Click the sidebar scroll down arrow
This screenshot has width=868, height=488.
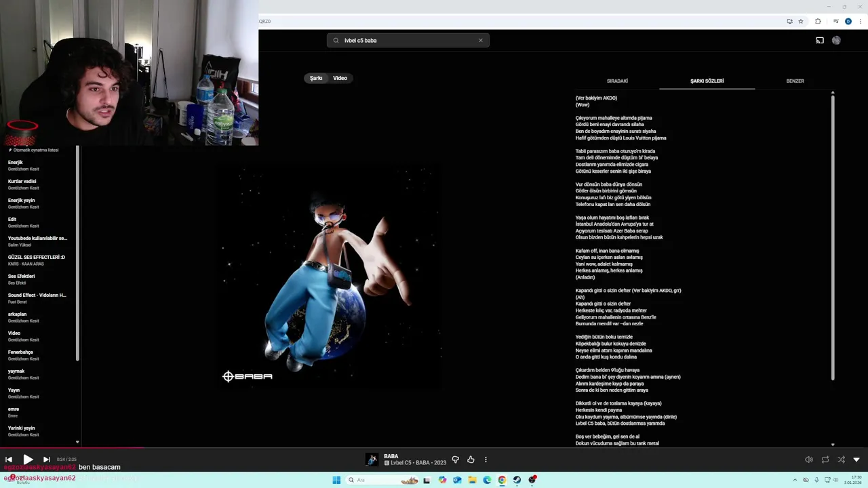77,442
